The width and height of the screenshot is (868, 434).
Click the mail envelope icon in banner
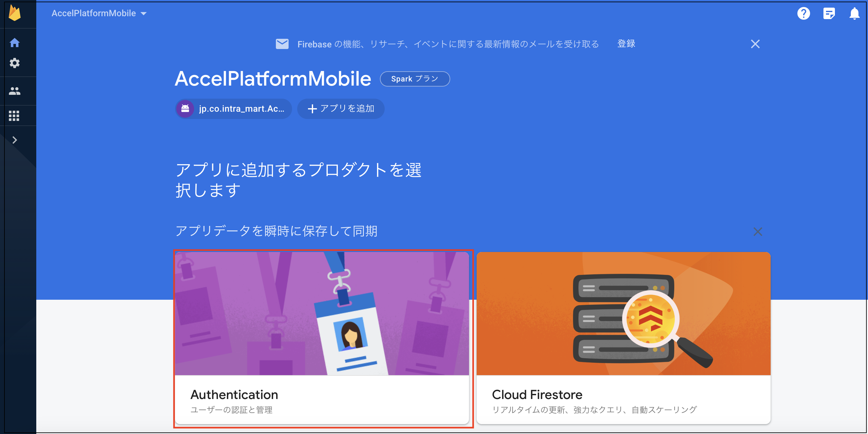282,44
